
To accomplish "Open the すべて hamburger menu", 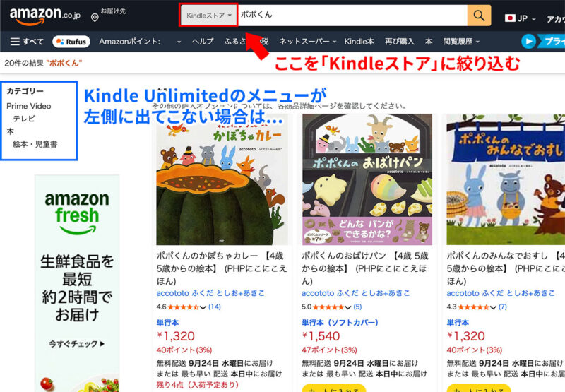I will click(27, 42).
